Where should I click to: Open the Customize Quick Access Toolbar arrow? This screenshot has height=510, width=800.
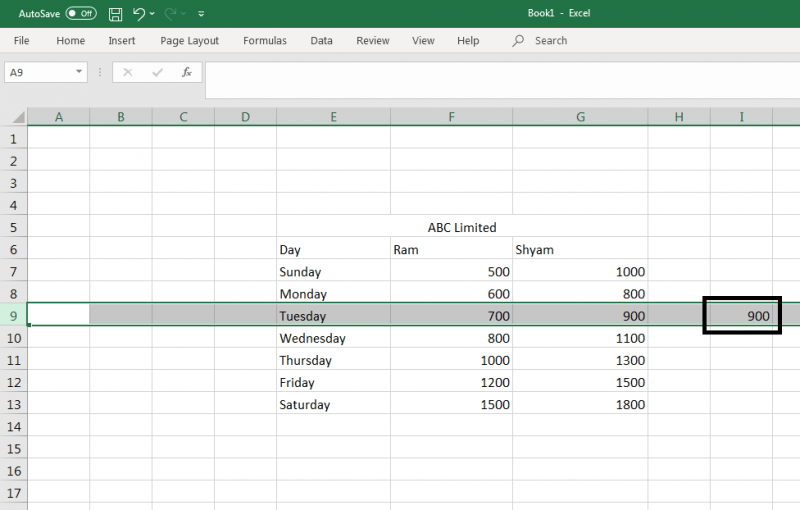pyautogui.click(x=201, y=14)
